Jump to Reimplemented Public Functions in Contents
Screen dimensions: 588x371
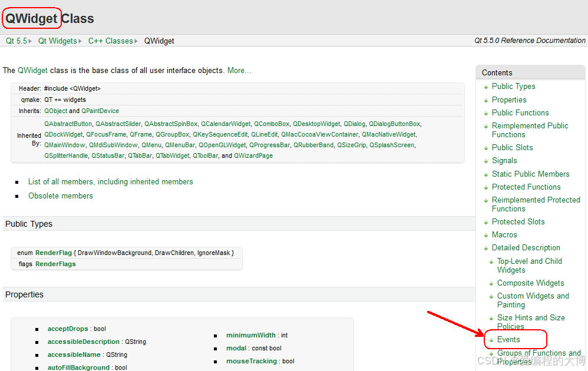(x=530, y=130)
